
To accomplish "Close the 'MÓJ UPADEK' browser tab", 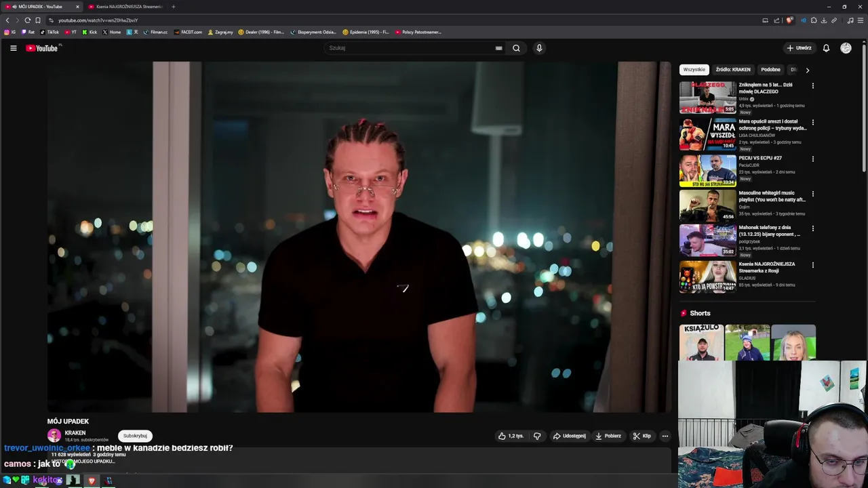I will pyautogui.click(x=77, y=7).
